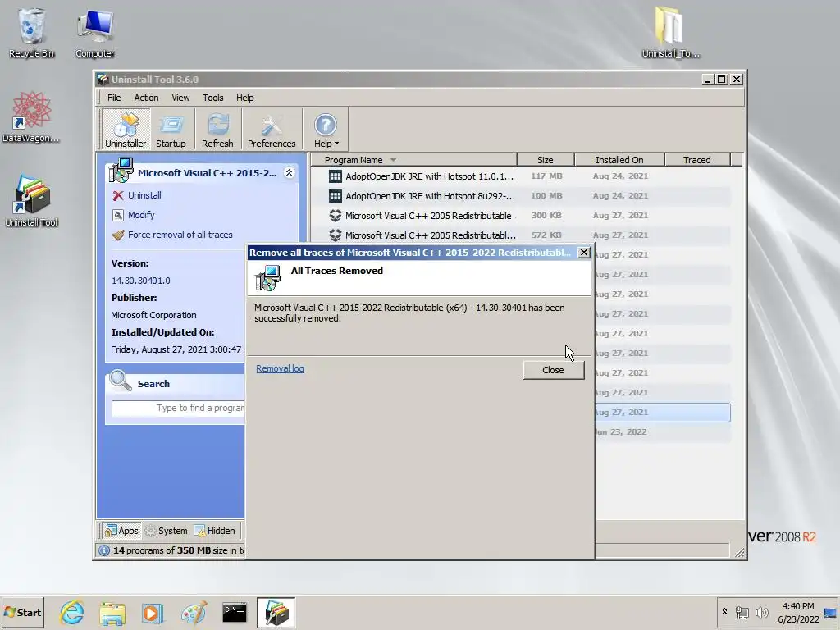Sort by Size column header
Screen dimensions: 840x630
[546, 160]
